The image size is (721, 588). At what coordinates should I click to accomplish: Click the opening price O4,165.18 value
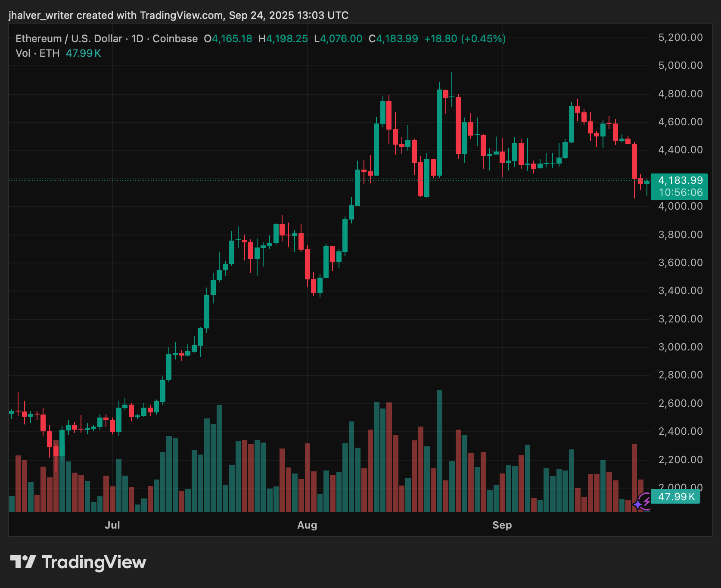228,39
